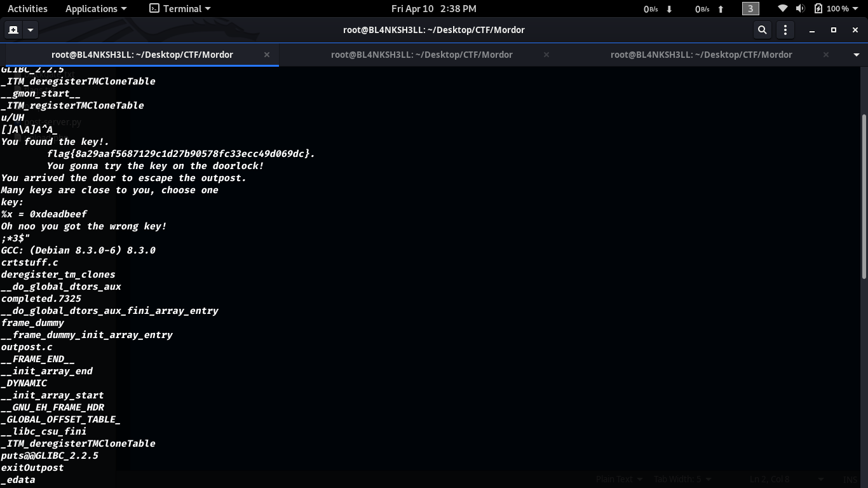
Task: Open the new tab dropdown arrow
Action: [30, 30]
